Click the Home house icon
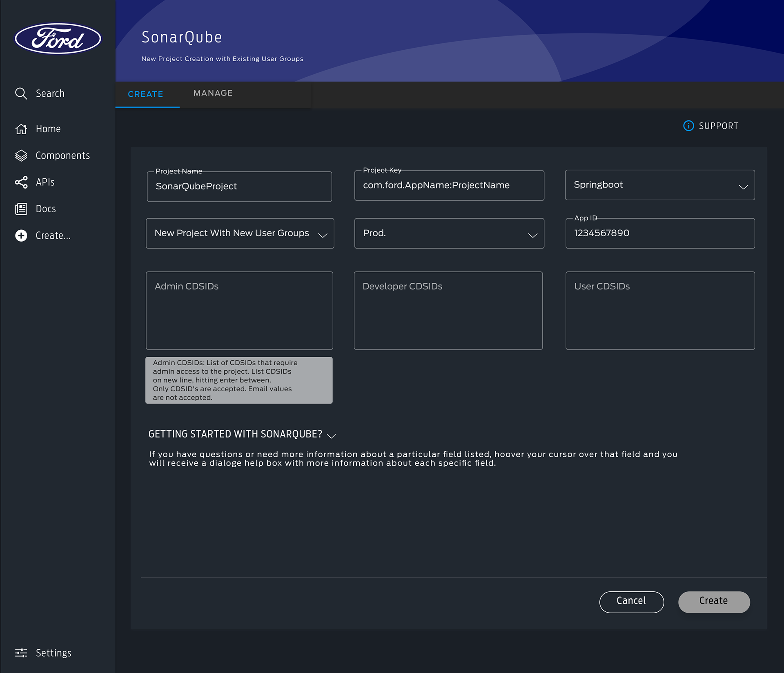Viewport: 784px width, 673px height. pos(21,129)
